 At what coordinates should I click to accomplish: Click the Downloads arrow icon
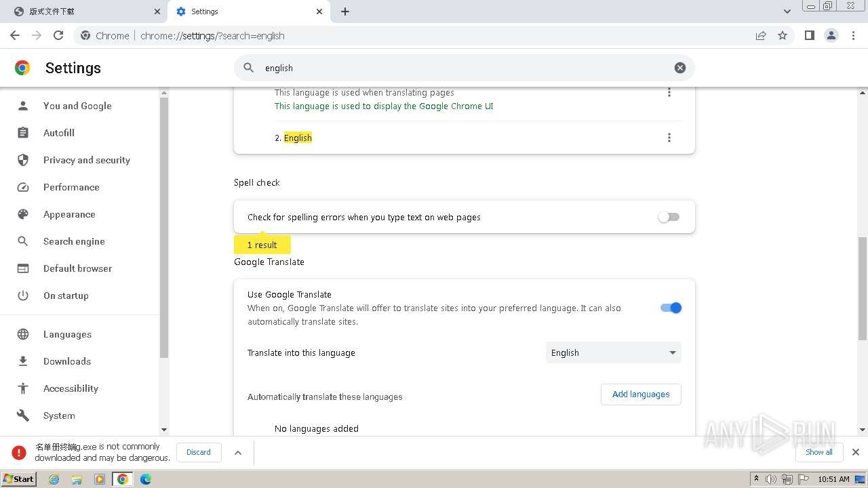[23, 361]
